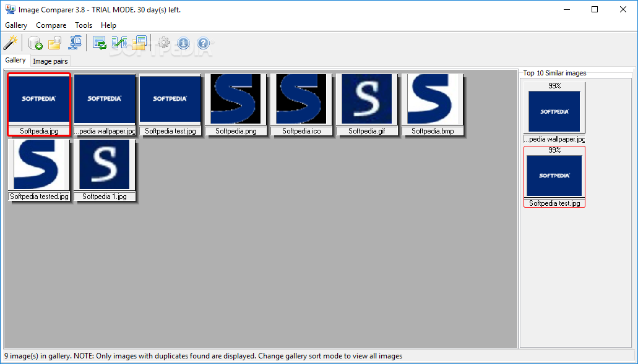The image size is (638, 364).
Task: Open the Help menu
Action: point(109,25)
